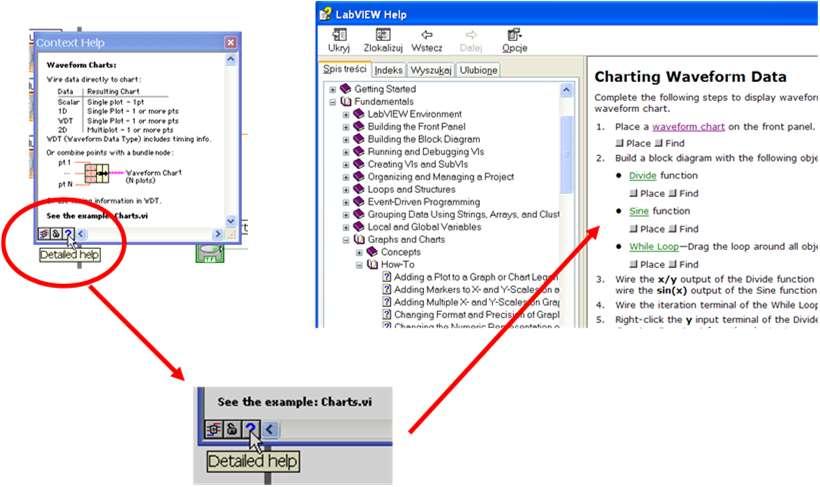Viewport: 820px width, 487px height.
Task: Click the Zlokalizuj (locate) toolbar icon
Action: click(x=383, y=35)
